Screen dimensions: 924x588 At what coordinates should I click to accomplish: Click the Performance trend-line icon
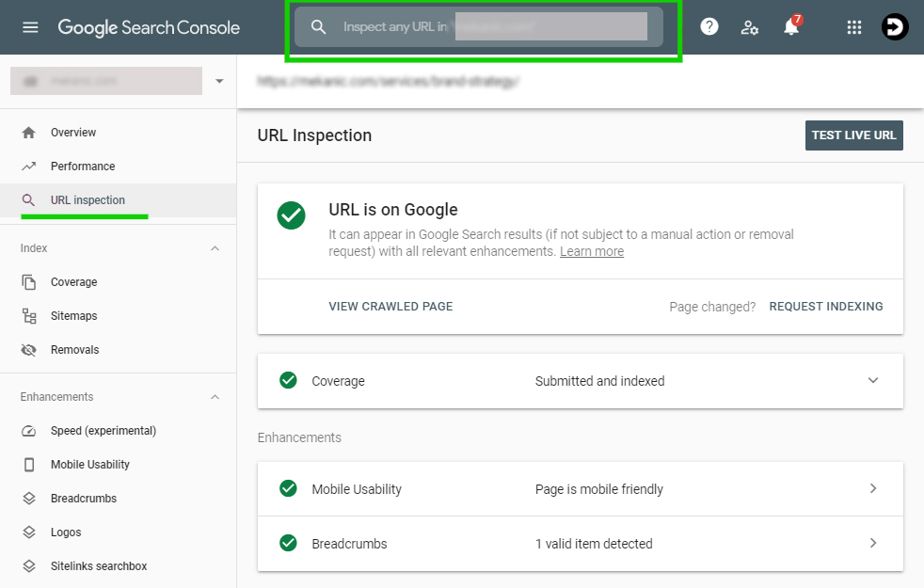(x=28, y=167)
